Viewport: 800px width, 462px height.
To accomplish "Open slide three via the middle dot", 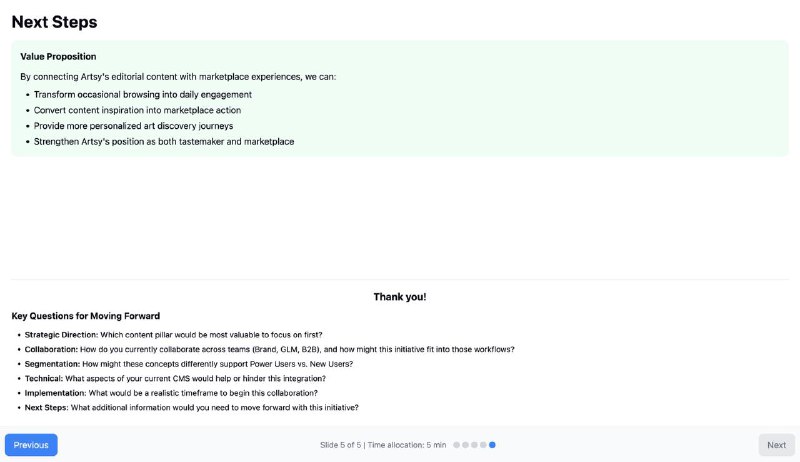I will click(x=474, y=445).
